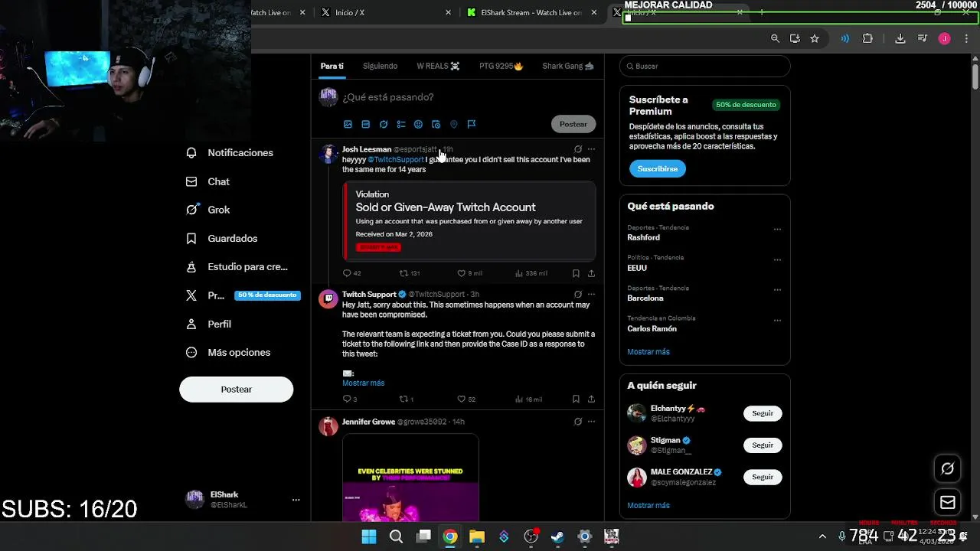
Task: Open Perfil in the sidebar
Action: [209, 324]
